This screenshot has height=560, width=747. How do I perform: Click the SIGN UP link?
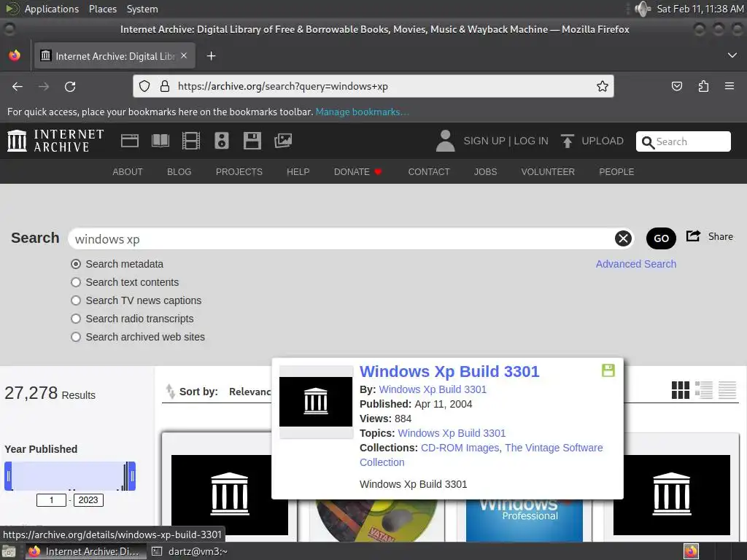(484, 141)
